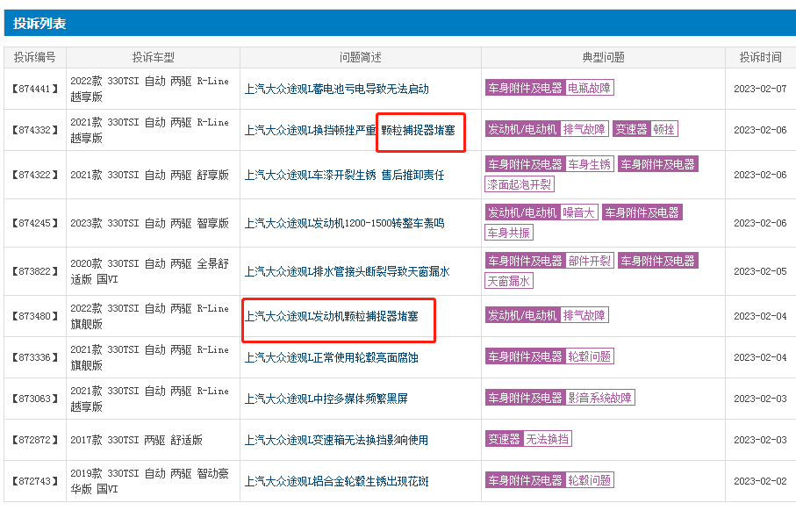Image resolution: width=796 pixels, height=532 pixels.
Task: Click the 投诉列表 section title
Action: pos(39,24)
